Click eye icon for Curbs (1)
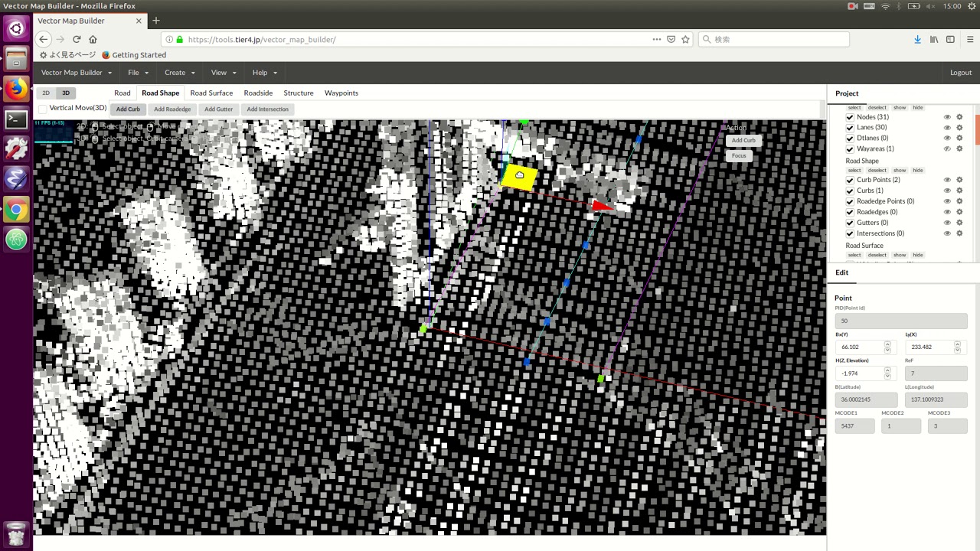980x551 pixels. click(947, 191)
